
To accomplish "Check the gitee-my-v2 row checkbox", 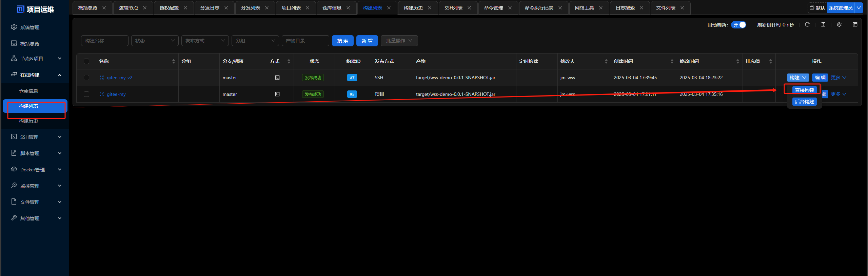I will coord(86,78).
